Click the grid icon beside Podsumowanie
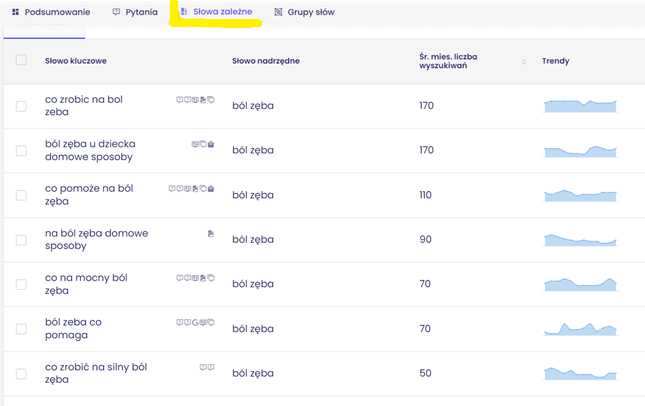Screen dimensions: 645x406 click(15, 12)
